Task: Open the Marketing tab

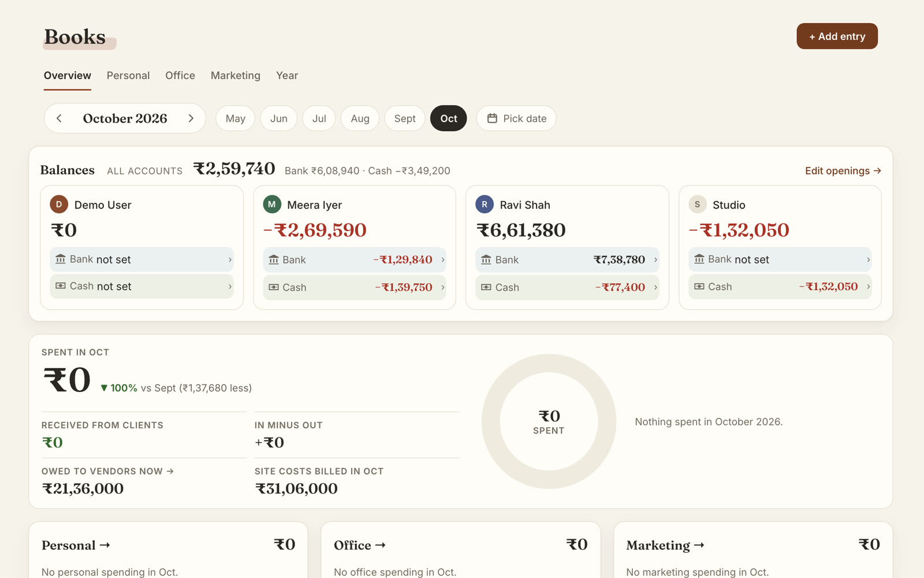Action: click(x=236, y=76)
